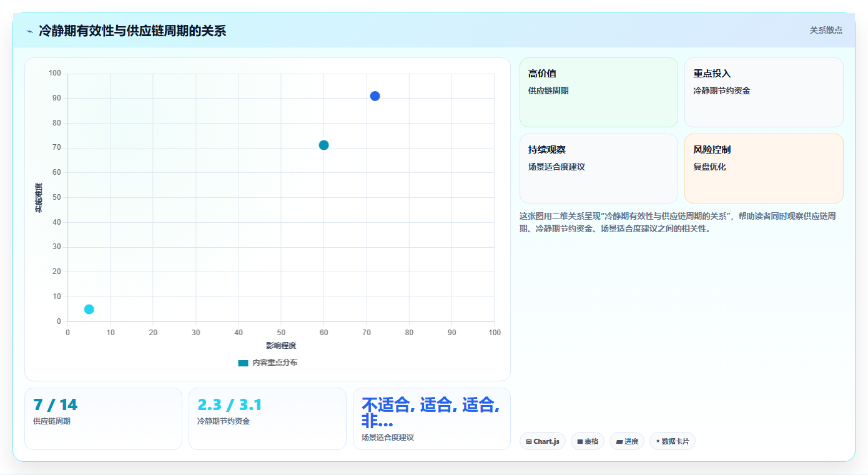This screenshot has width=868, height=475.
Task: Open the 高价值 quadrant card
Action: click(598, 92)
